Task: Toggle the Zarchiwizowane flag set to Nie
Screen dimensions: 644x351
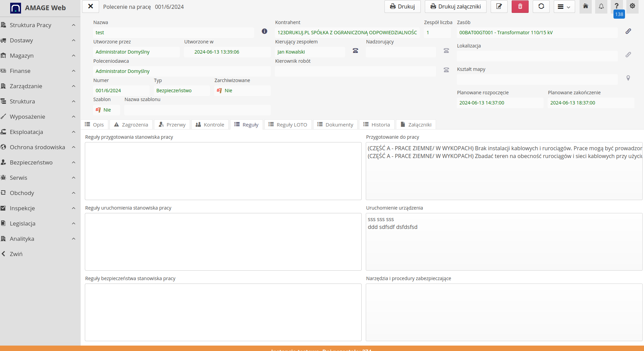Action: point(224,91)
